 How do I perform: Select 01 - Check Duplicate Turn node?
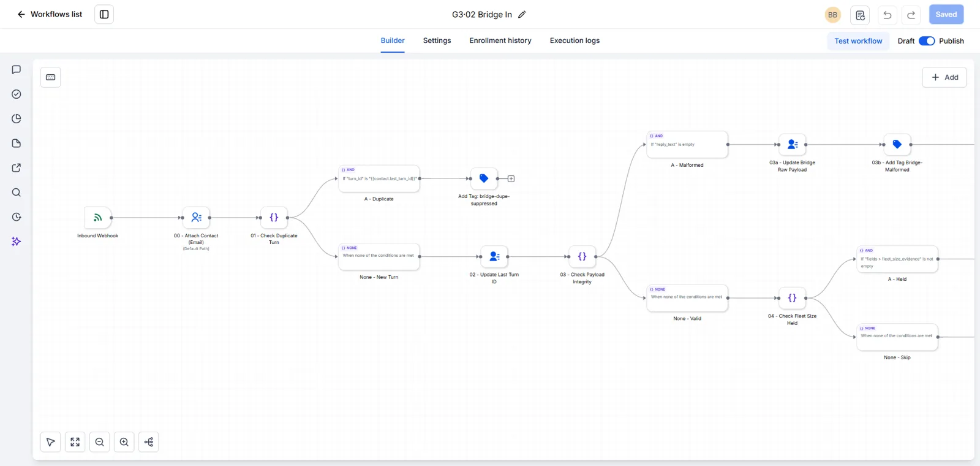coord(274,218)
